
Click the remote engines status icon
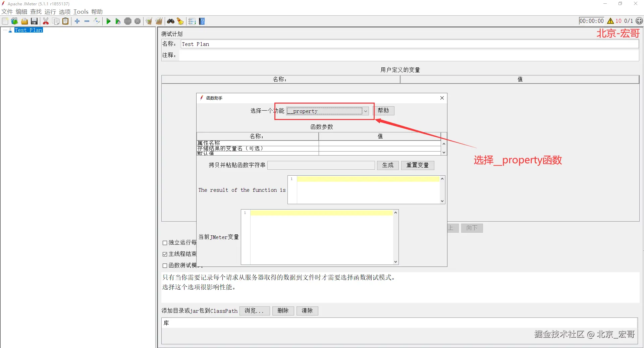pos(639,21)
